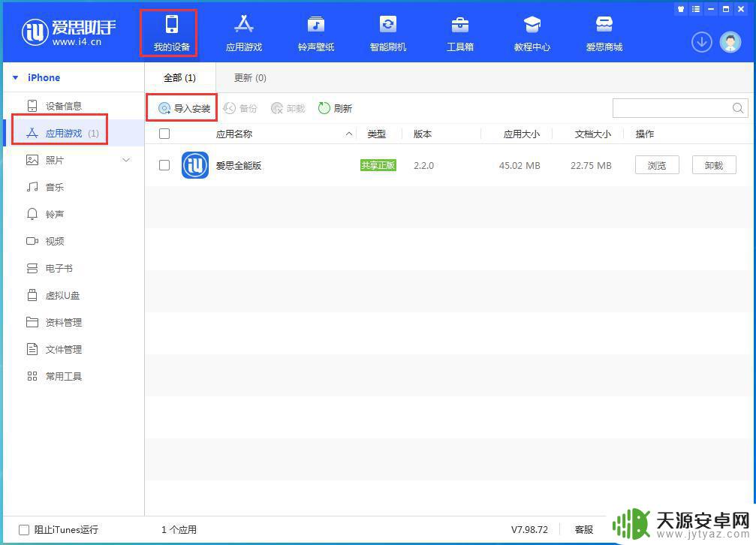Click the 类型 column header
This screenshot has width=756, height=545.
[x=377, y=134]
